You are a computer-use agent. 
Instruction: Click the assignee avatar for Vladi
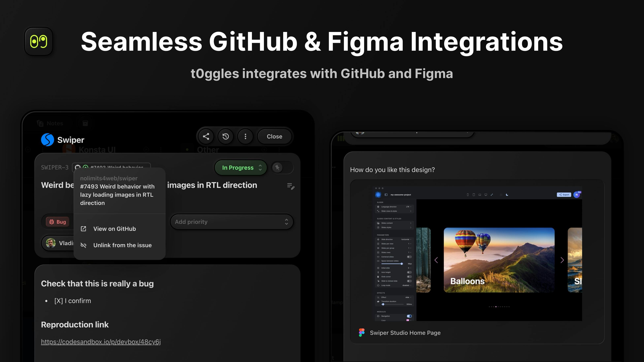pos(51,243)
